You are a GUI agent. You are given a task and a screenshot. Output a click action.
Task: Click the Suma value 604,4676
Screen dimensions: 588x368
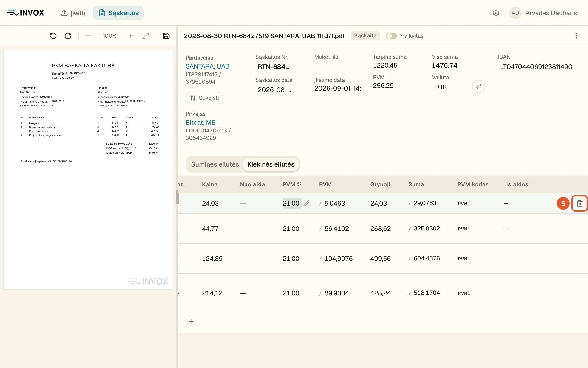(x=427, y=259)
